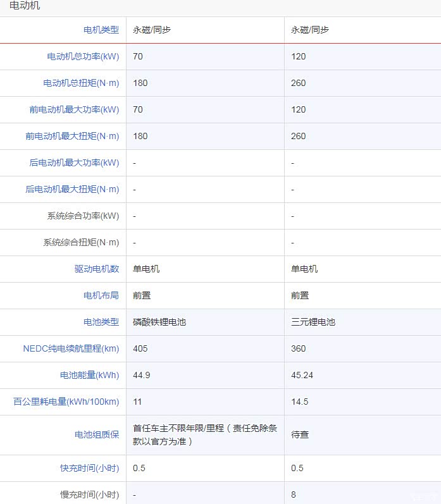The height and width of the screenshot is (504, 441).
Task: Click the 电池组质保 link
Action: pyautogui.click(x=97, y=434)
